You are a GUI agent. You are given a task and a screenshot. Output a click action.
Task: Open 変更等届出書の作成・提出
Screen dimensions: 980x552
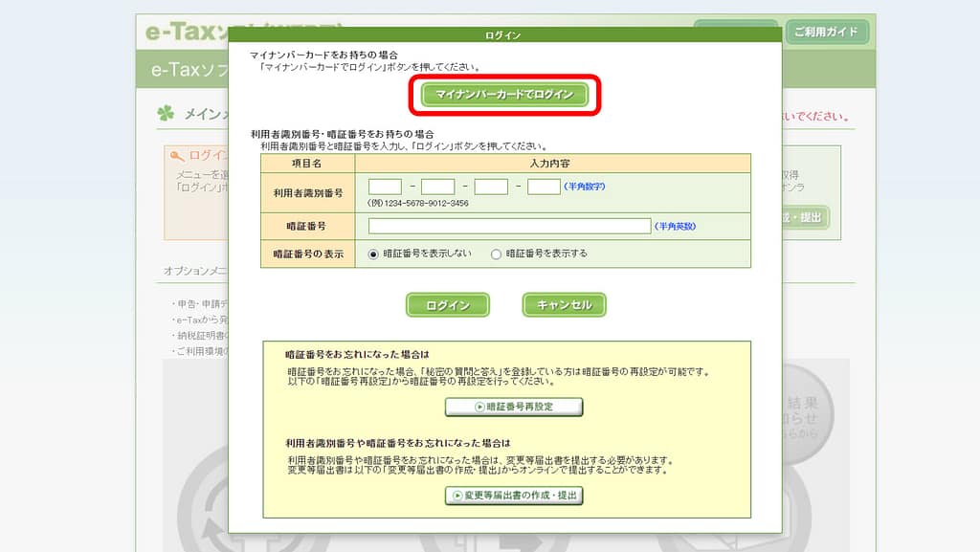click(x=514, y=496)
